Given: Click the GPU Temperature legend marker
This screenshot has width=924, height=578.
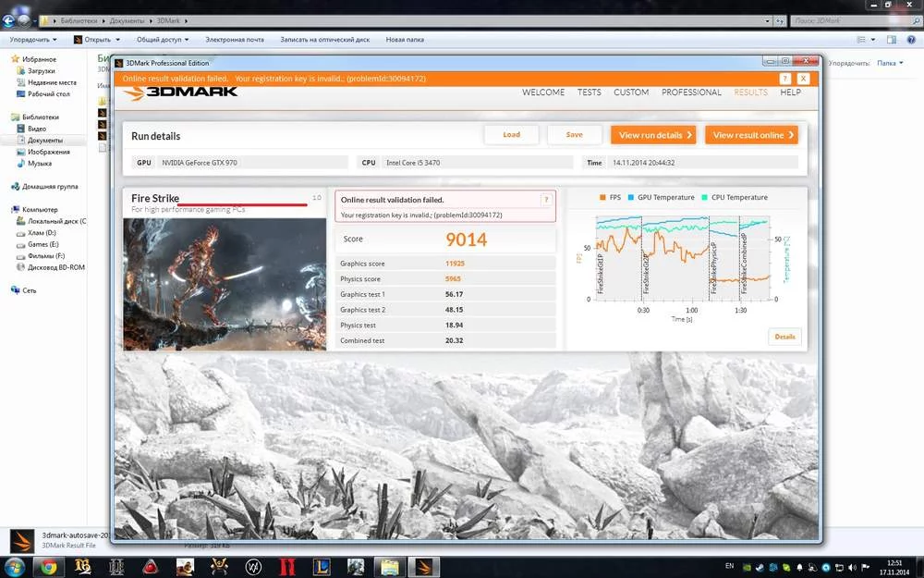Looking at the screenshot, I should tap(631, 198).
